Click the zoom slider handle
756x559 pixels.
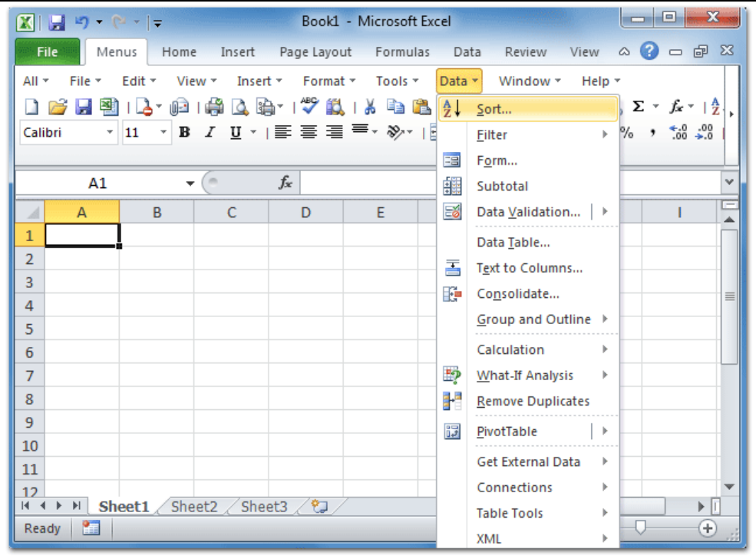[x=640, y=528]
